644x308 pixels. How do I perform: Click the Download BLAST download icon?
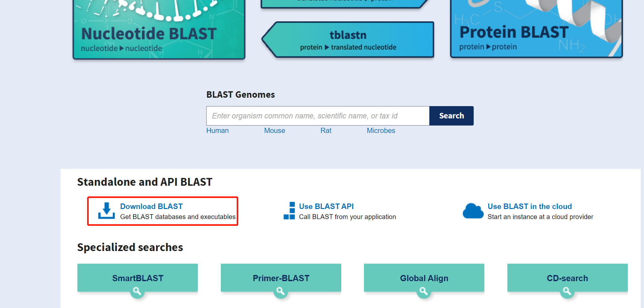point(107,211)
